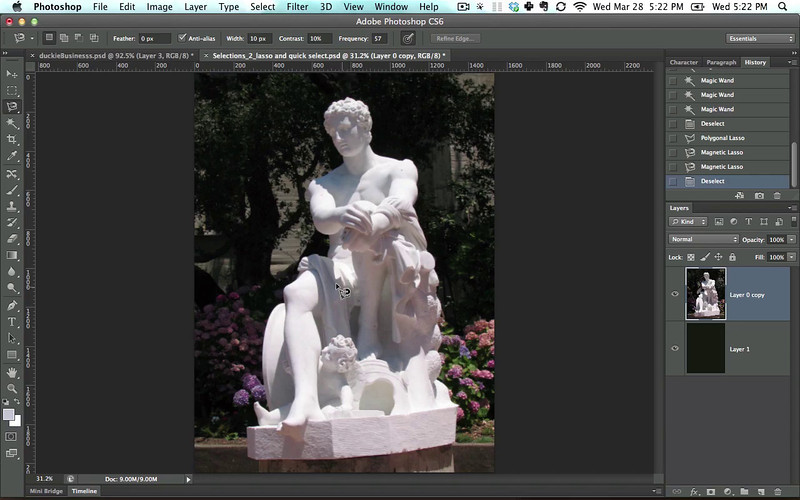Expand the layer Kind filter dropdown
This screenshot has height=500, width=800.
click(688, 221)
